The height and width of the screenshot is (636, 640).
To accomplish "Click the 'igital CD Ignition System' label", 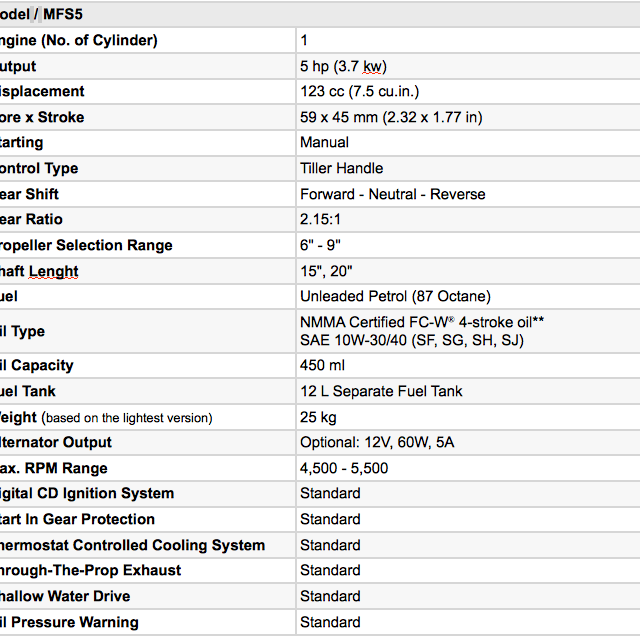I will pyautogui.click(x=87, y=494).
